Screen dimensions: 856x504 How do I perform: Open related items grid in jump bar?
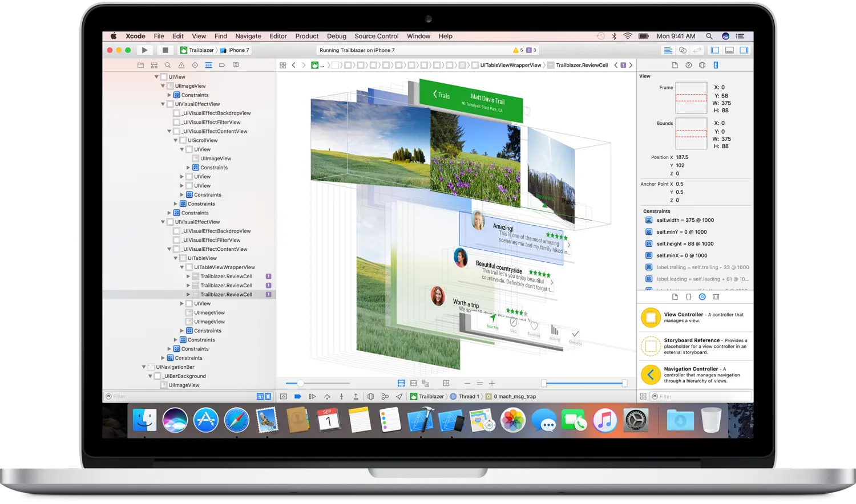282,65
